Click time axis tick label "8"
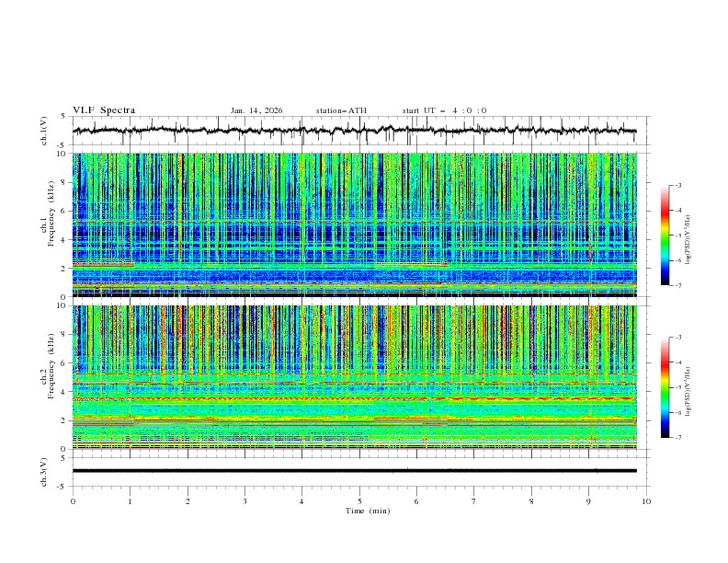The height and width of the screenshot is (563, 728). coord(531,501)
